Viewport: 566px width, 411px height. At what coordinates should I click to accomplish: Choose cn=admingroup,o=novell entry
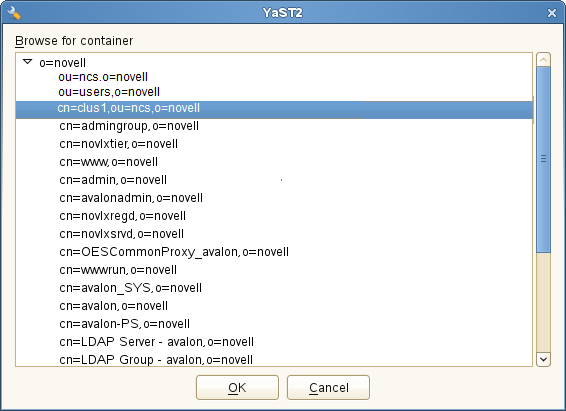(129, 126)
